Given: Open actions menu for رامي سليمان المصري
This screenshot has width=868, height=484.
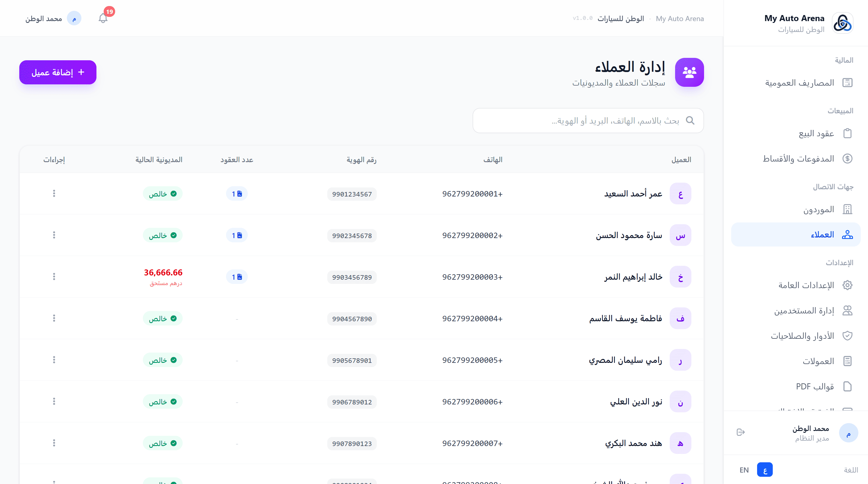Looking at the screenshot, I should pos(54,360).
